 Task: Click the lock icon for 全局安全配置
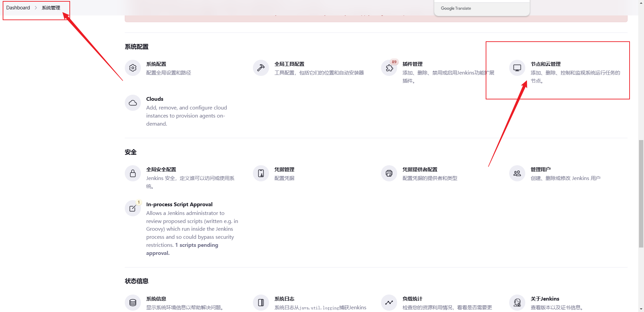[x=133, y=173]
